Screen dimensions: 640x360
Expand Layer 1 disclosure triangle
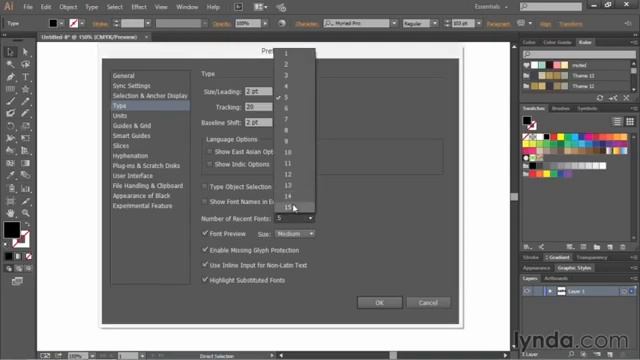[x=550, y=291]
